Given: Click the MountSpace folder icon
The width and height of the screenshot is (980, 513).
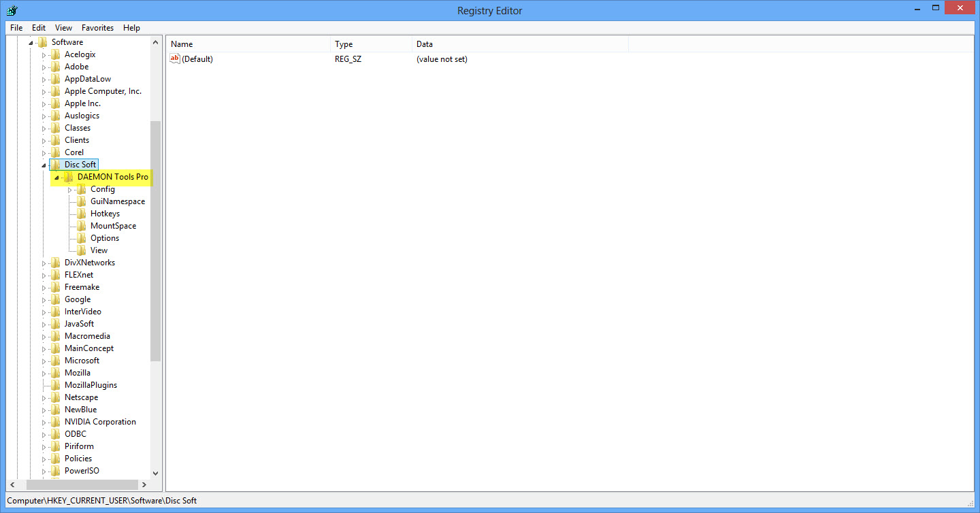Looking at the screenshot, I should (x=82, y=226).
